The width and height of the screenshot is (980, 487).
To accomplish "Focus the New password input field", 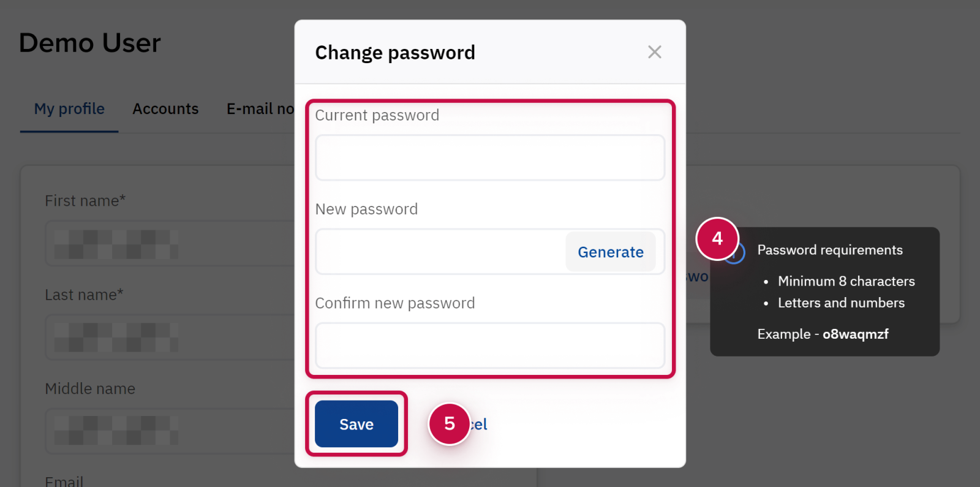I will (x=440, y=252).
